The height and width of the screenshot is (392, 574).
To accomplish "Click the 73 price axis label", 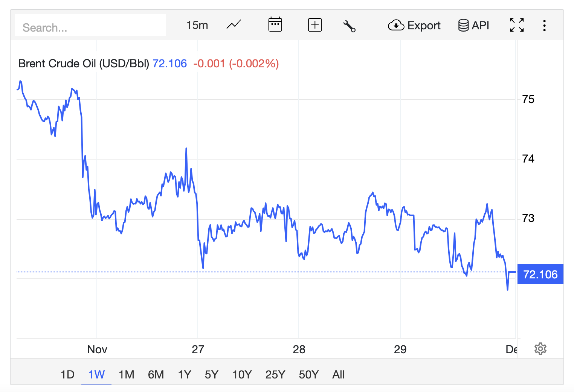I will [x=528, y=218].
